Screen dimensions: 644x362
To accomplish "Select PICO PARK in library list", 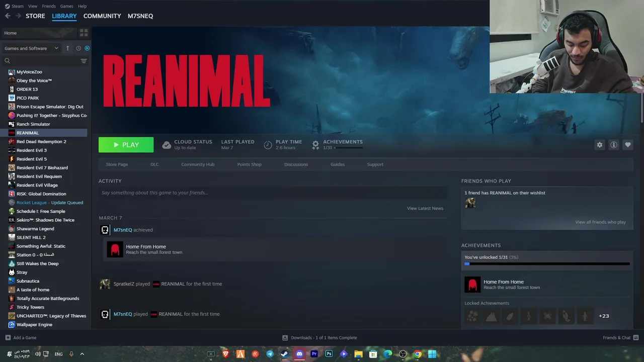I will [x=28, y=98].
